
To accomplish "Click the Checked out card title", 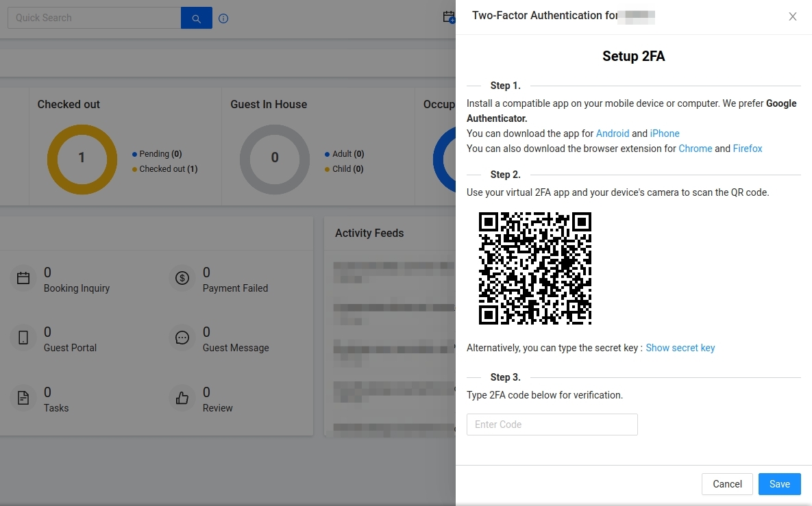I will click(69, 104).
